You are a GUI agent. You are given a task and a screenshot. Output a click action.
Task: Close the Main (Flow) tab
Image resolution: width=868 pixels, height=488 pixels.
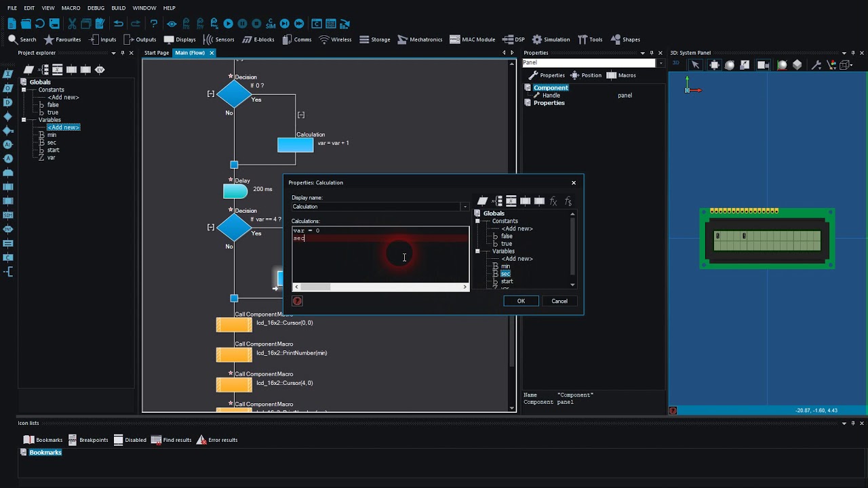click(x=212, y=53)
